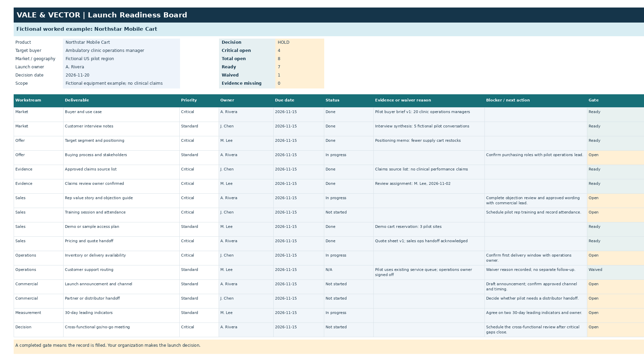644x357 pixels.
Task: Select Partner or distributor handoff cell
Action: pos(121,301)
